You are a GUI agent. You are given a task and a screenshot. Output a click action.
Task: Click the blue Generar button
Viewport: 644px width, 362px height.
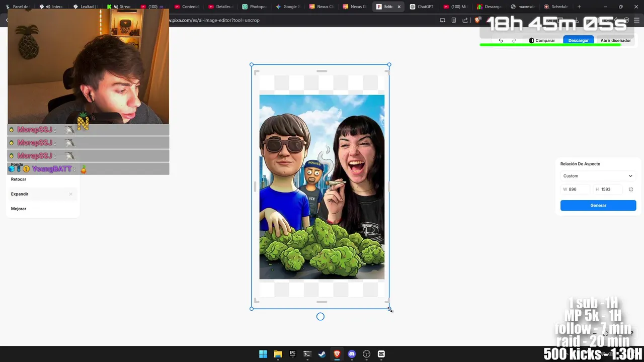(x=598, y=206)
